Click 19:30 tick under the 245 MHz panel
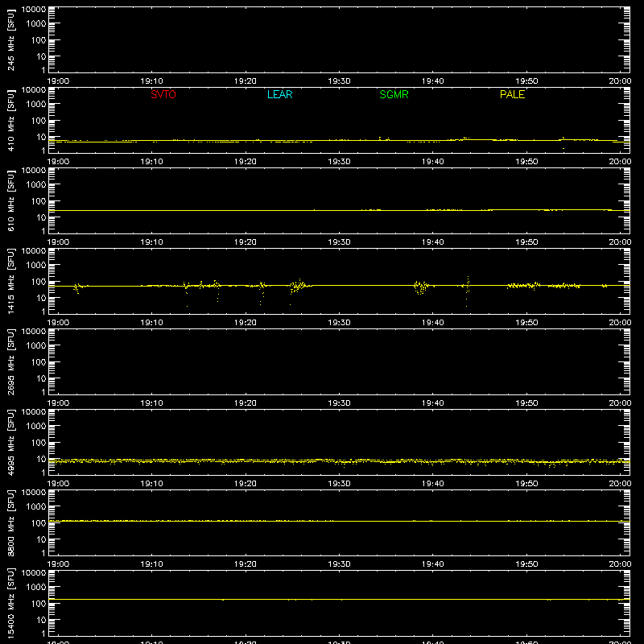Image resolution: width=644 pixels, height=644 pixels. click(339, 81)
